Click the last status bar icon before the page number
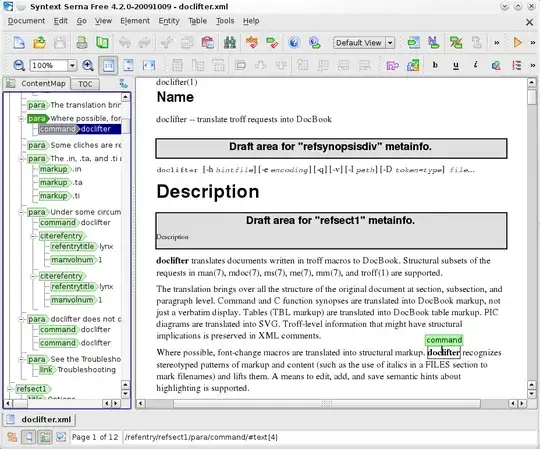The width and height of the screenshot is (540, 449). (61, 437)
